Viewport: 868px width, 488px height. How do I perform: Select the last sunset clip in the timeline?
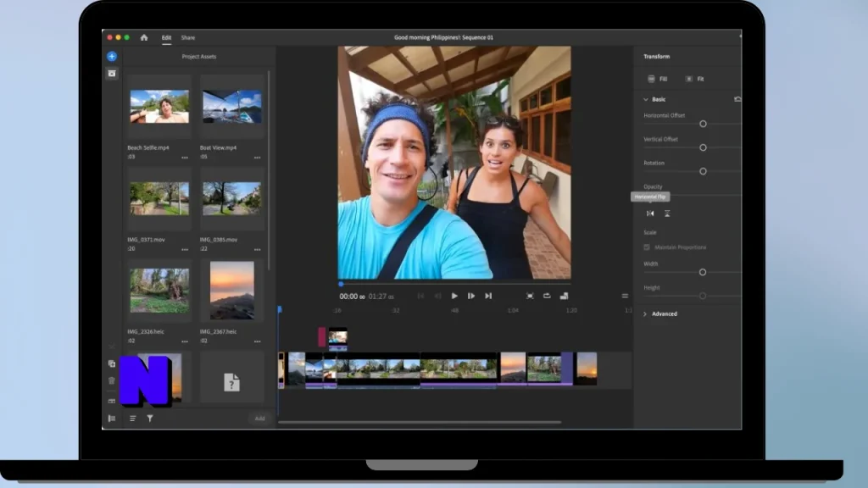(x=587, y=369)
